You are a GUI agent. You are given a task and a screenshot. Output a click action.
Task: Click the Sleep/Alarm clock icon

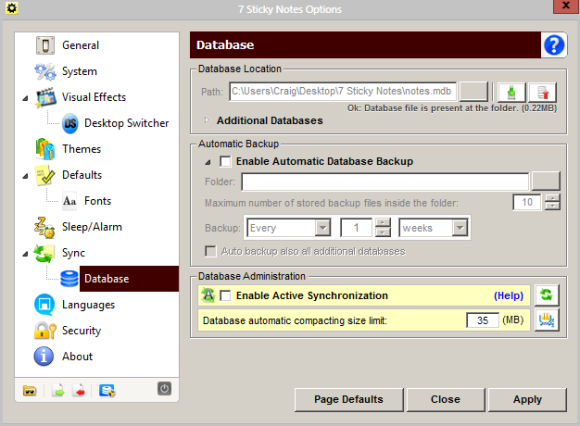coord(44,227)
